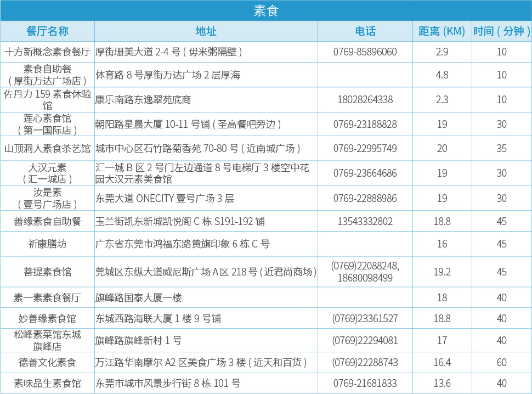Click distance value 18
This screenshot has width=532, height=394.
coord(442,297)
